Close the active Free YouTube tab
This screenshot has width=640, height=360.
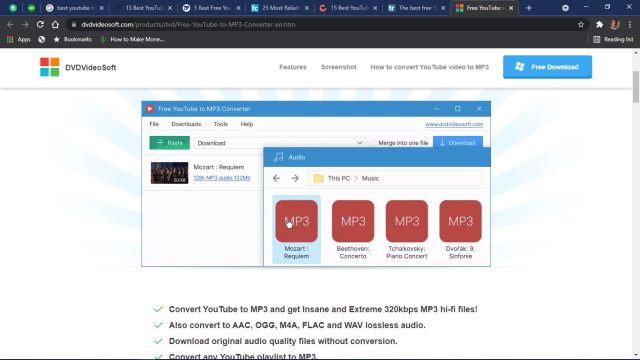pos(511,8)
